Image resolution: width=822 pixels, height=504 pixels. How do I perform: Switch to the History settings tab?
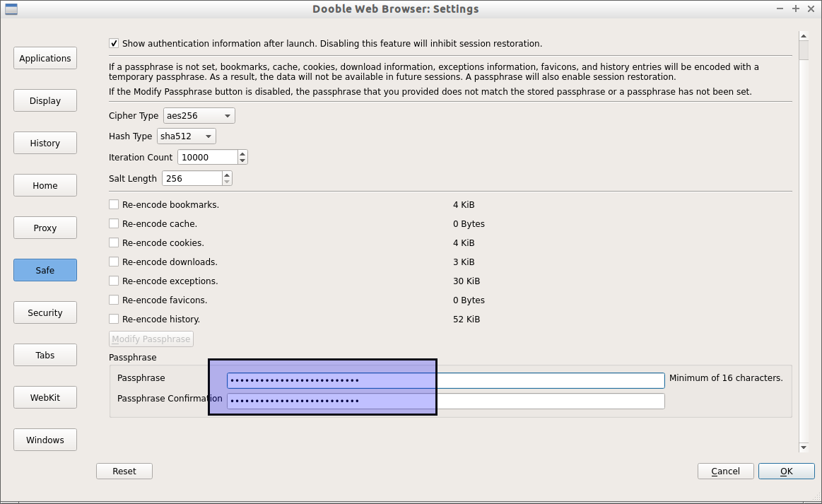45,143
